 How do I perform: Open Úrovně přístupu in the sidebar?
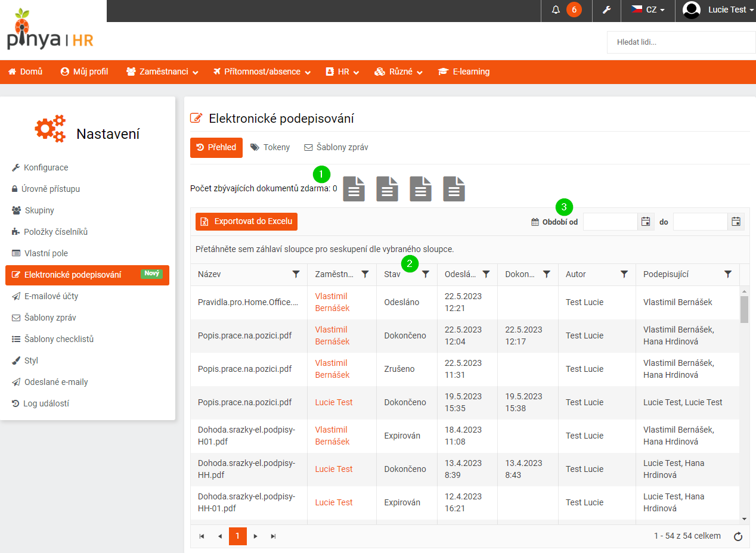46,189
